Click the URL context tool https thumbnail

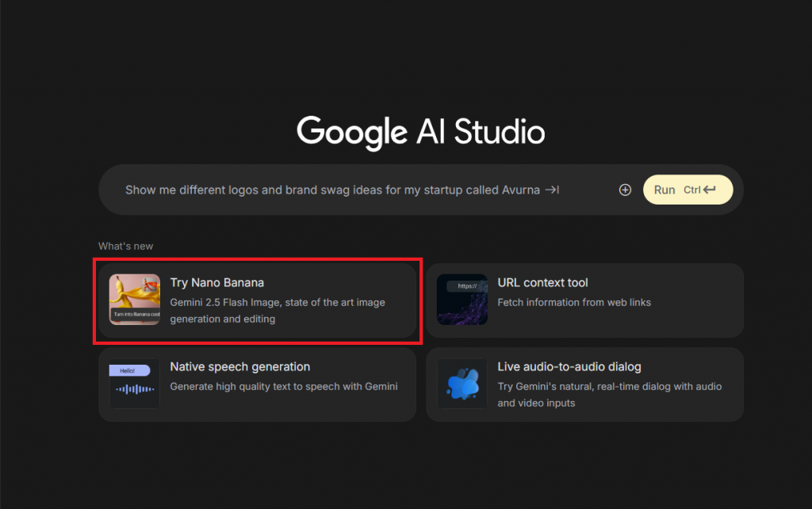click(x=462, y=300)
